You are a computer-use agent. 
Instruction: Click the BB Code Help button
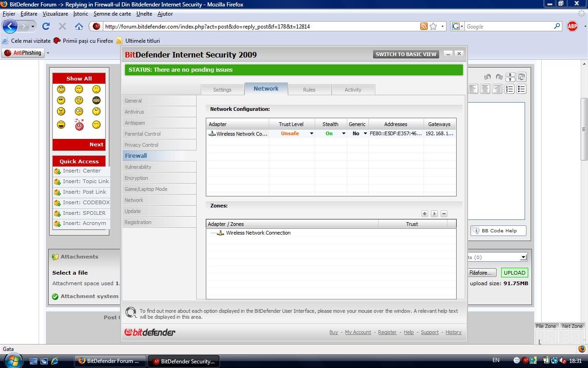(498, 231)
